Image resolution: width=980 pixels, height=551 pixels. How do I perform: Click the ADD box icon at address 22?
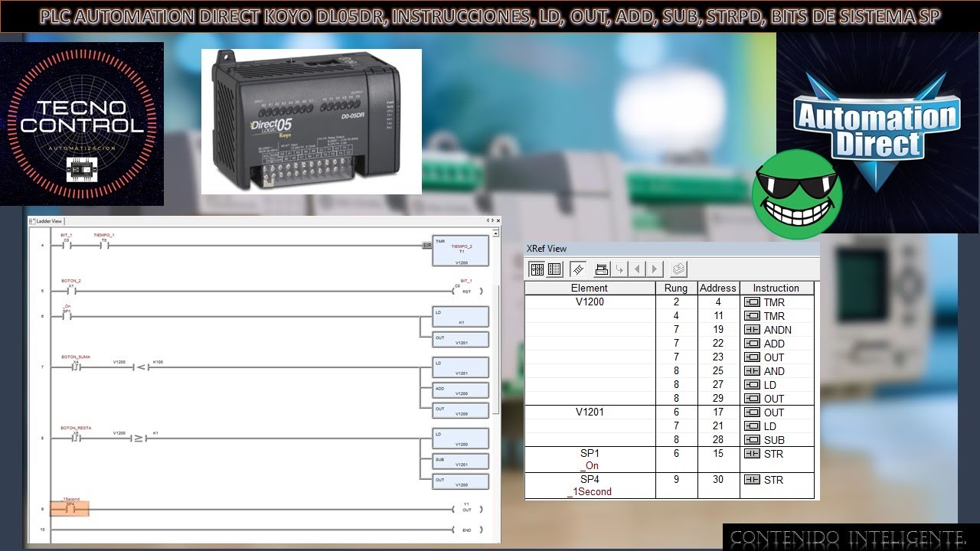click(x=752, y=344)
